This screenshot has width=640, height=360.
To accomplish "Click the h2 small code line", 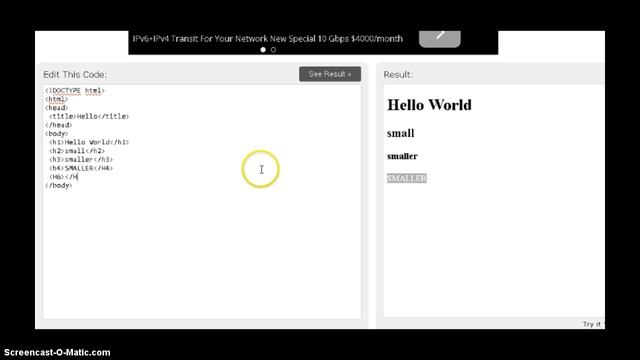I will 77,151.
